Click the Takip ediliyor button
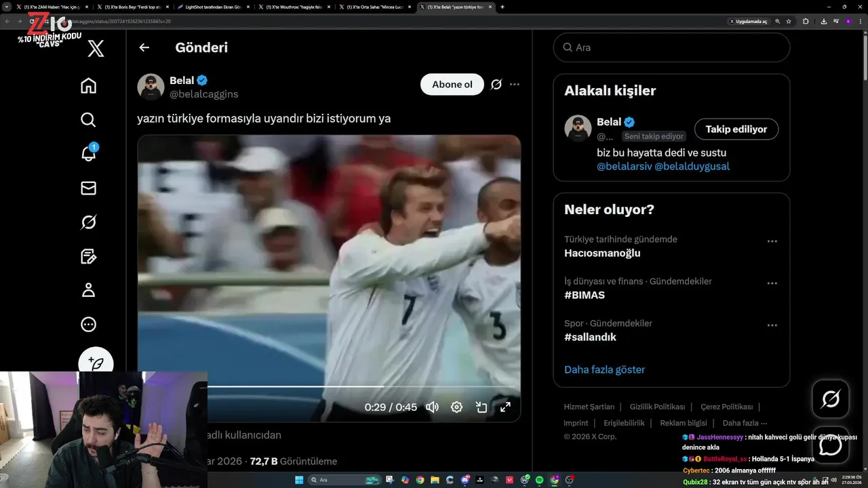 736,129
